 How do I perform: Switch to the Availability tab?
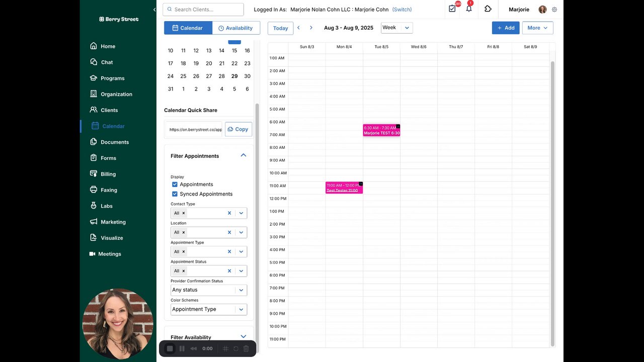236,28
